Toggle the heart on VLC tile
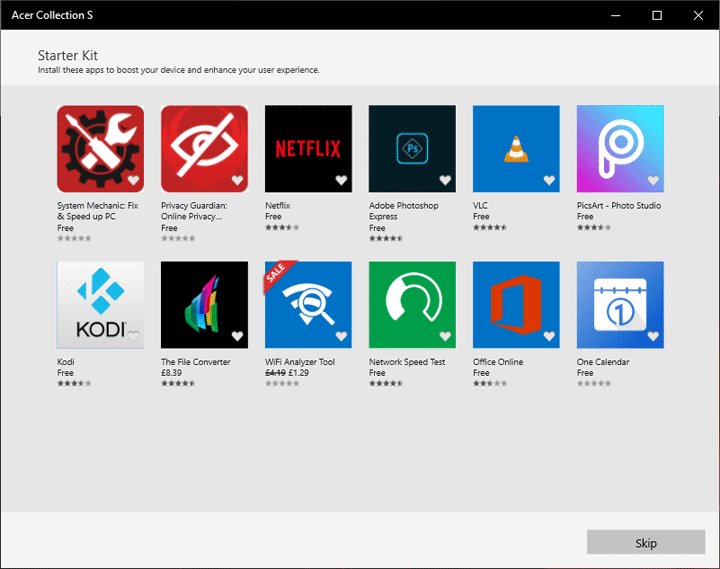 pyautogui.click(x=549, y=180)
